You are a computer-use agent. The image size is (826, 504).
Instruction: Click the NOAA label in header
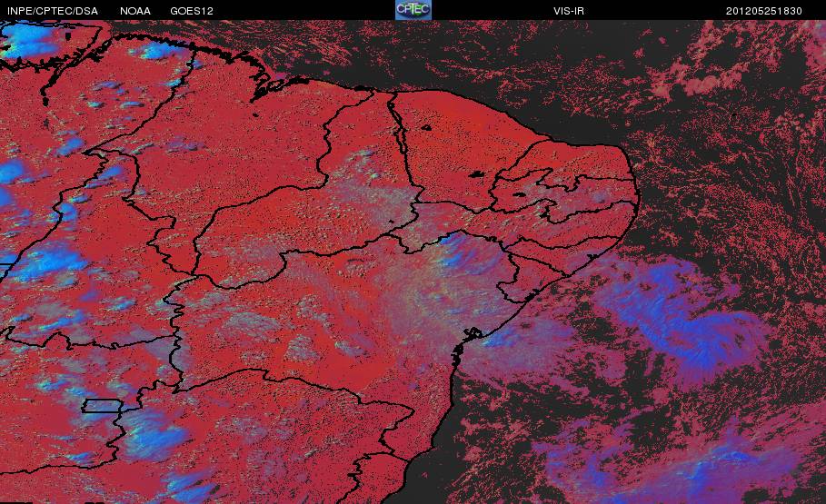pyautogui.click(x=135, y=11)
